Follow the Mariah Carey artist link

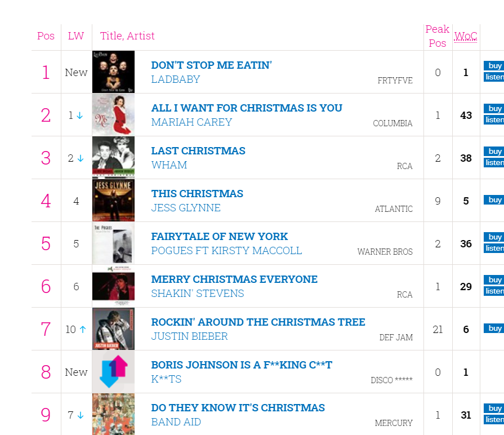191,122
